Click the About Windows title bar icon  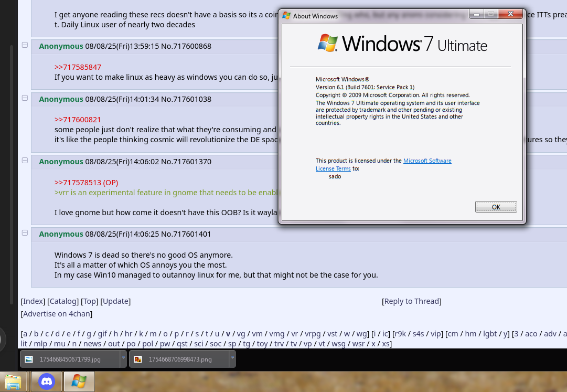coord(286,16)
